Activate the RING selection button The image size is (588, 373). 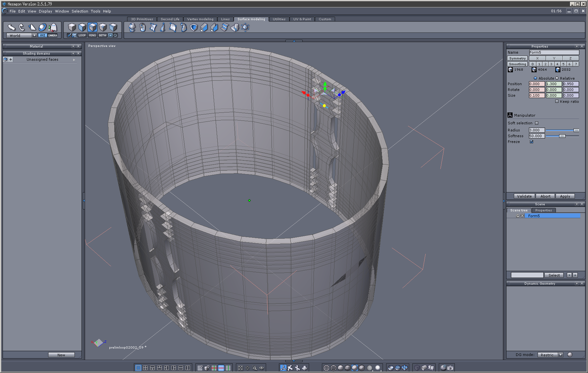(92, 35)
